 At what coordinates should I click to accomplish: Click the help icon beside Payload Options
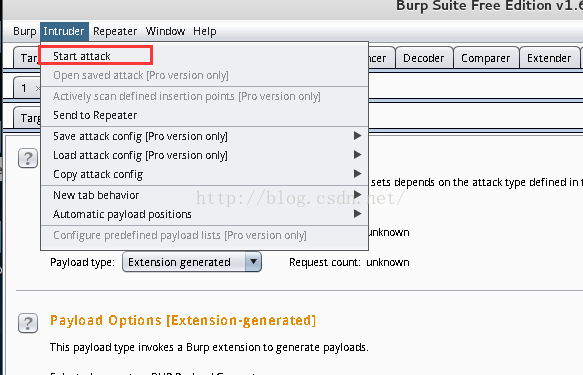pyautogui.click(x=28, y=323)
